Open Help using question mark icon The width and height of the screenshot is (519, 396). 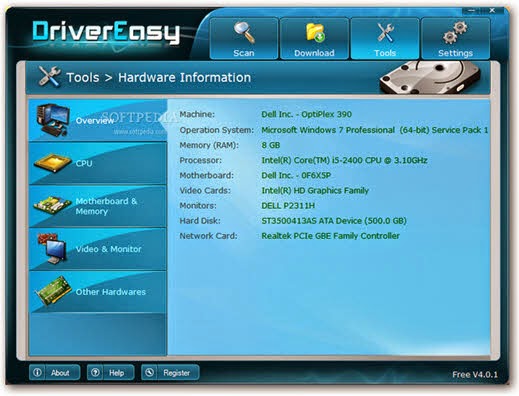click(95, 372)
